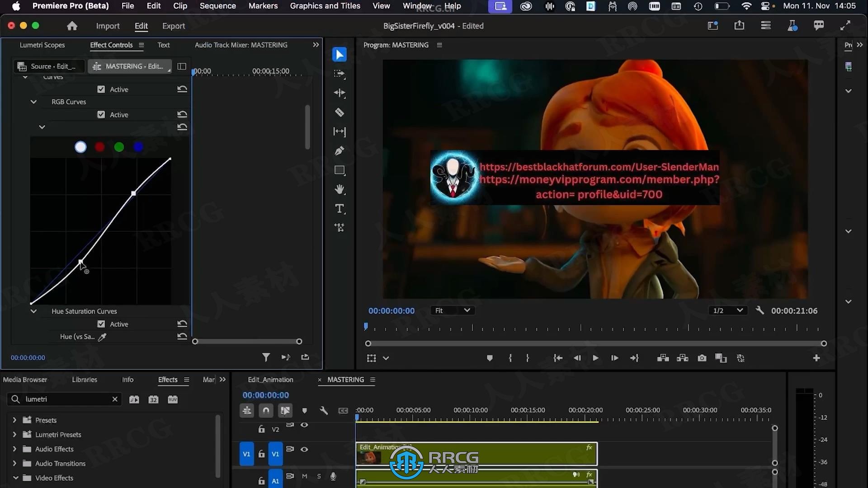The height and width of the screenshot is (488, 868).
Task: Select the Track Select Forward tool
Action: [x=340, y=74]
